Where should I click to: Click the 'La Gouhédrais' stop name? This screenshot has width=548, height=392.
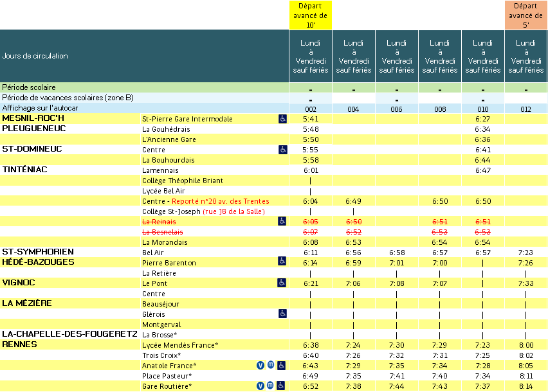tap(166, 129)
